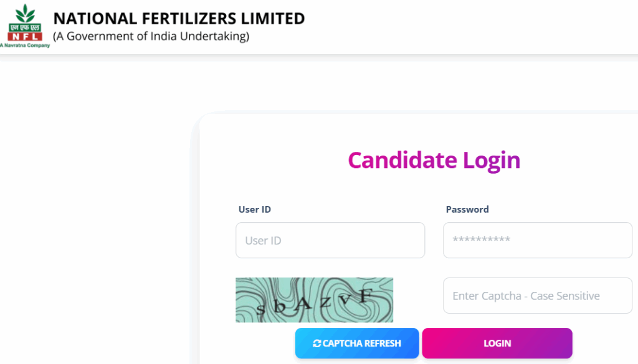Viewport: 638px width, 364px height.
Task: Click the distorted captcha letters
Action: pyautogui.click(x=315, y=304)
